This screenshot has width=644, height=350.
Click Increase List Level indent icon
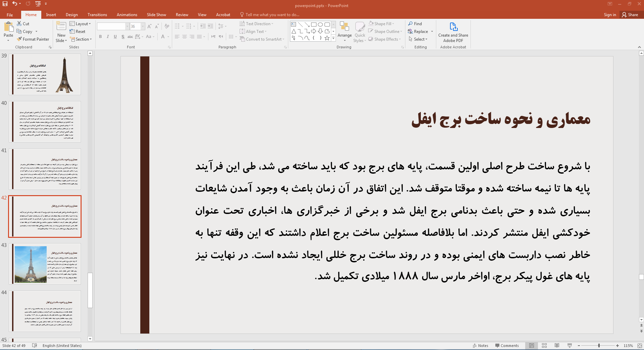tap(210, 26)
